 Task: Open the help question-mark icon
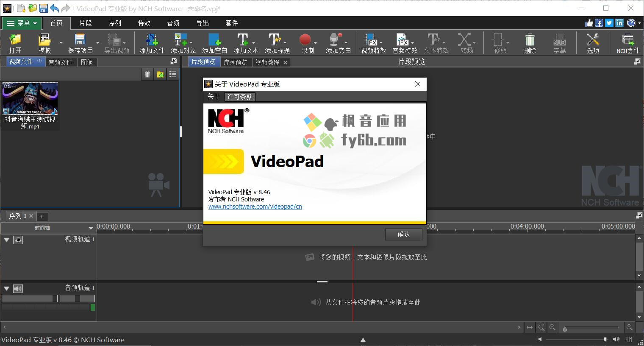coord(630,23)
